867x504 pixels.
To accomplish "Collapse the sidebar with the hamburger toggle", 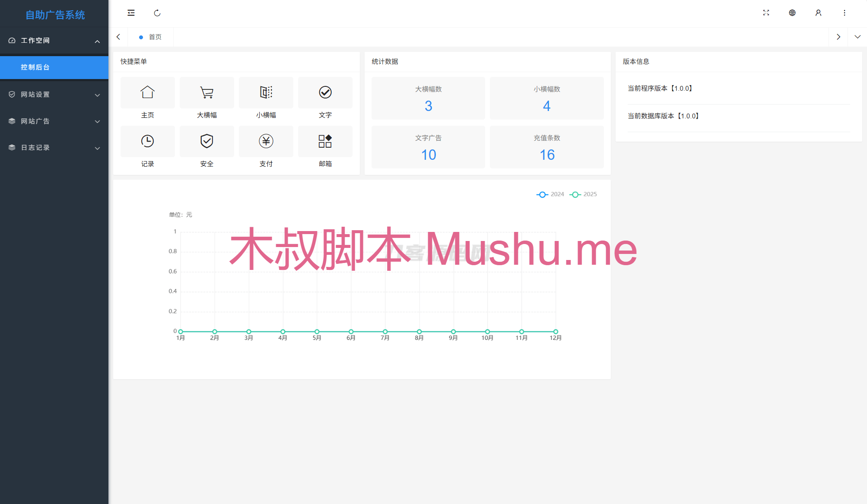I will point(131,13).
